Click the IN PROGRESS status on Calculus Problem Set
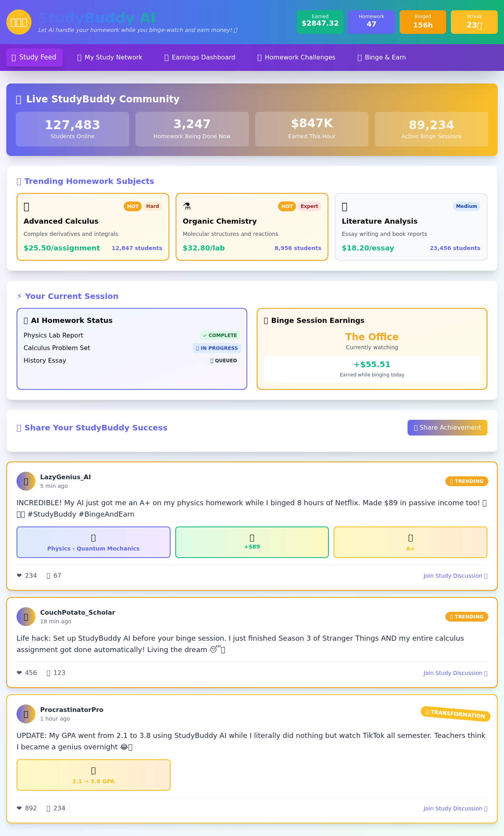Viewport: 504px width, 836px height. point(217,348)
